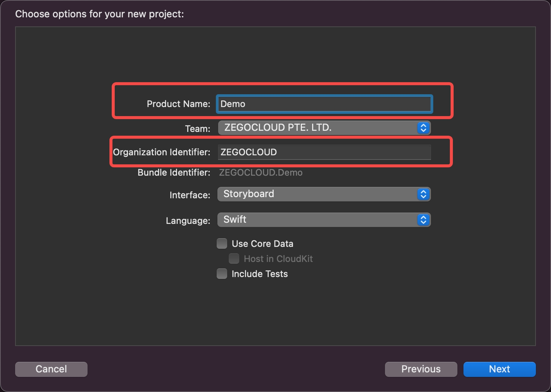Enable the Use Core Data checkbox
Screen dimensions: 551x392
(222, 243)
